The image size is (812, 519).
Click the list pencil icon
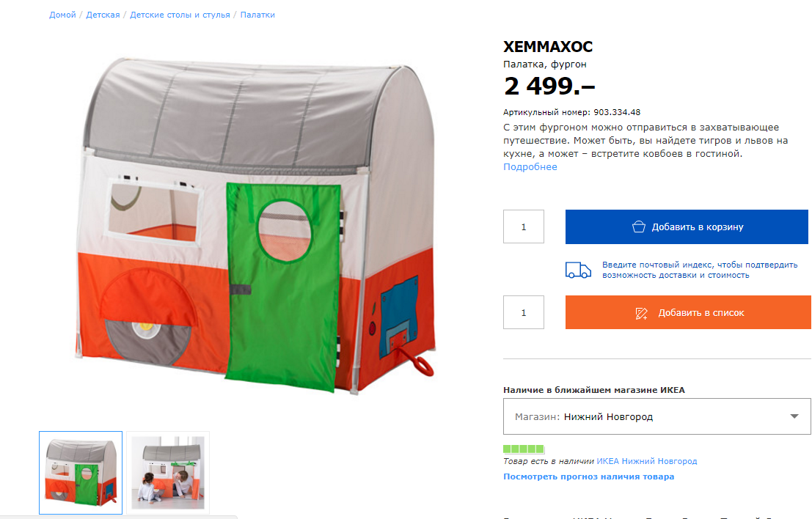pos(641,313)
